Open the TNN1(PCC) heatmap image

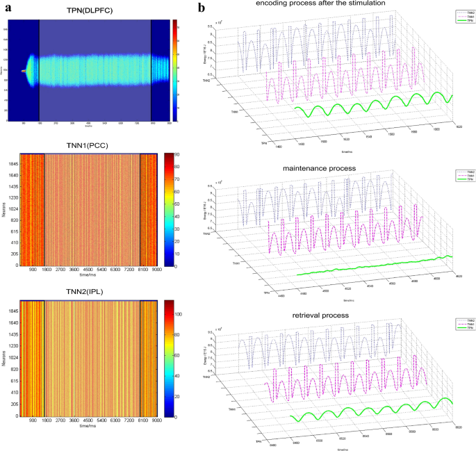pyautogui.click(x=89, y=210)
